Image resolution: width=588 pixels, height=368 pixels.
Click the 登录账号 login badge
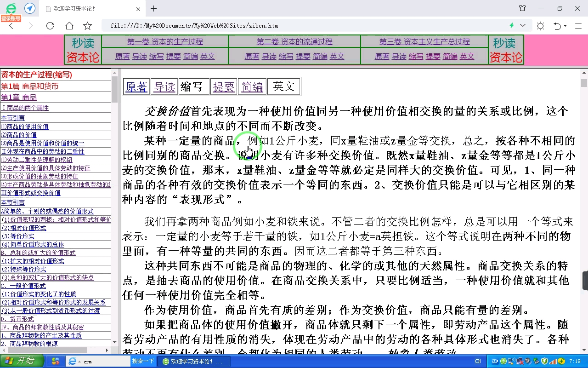[11, 18]
